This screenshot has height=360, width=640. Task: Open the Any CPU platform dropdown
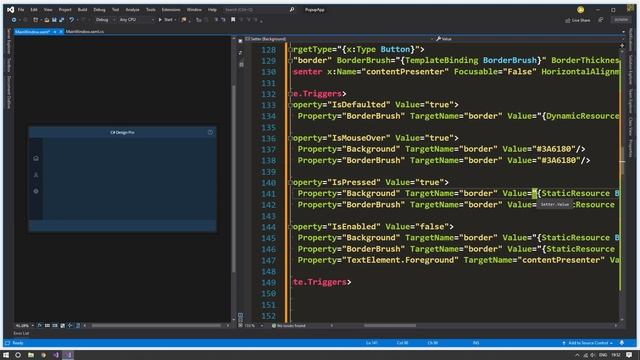[x=137, y=20]
